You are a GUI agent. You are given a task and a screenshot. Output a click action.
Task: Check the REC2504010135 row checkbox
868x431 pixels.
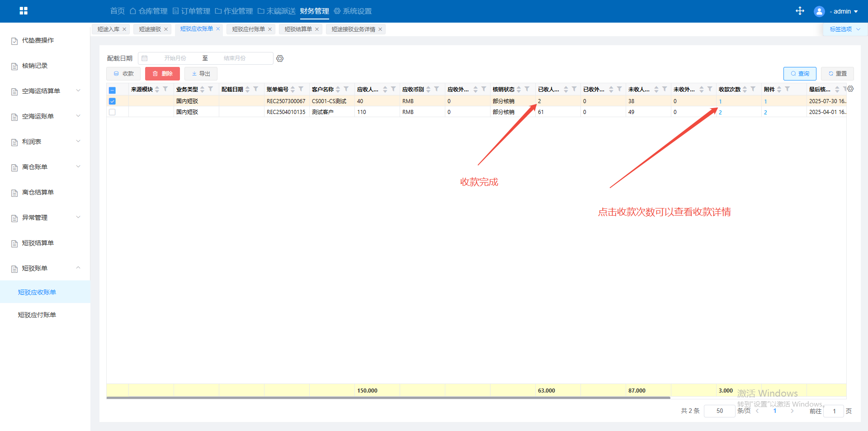coord(113,112)
